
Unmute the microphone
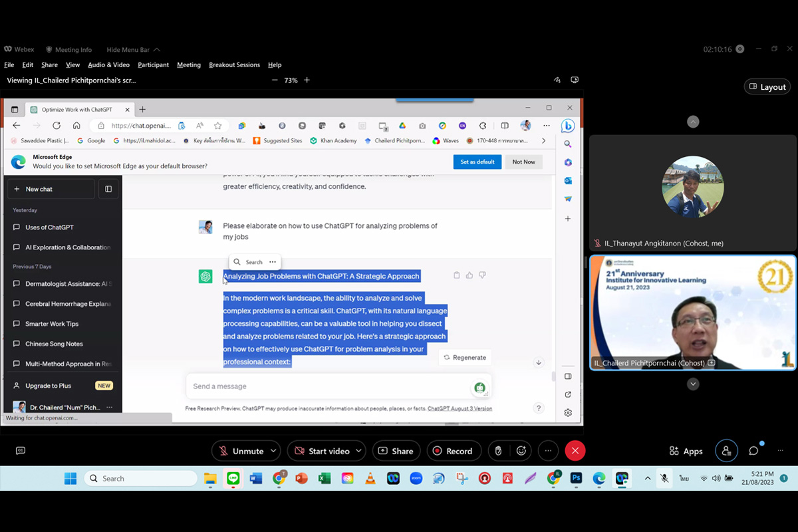click(x=241, y=451)
